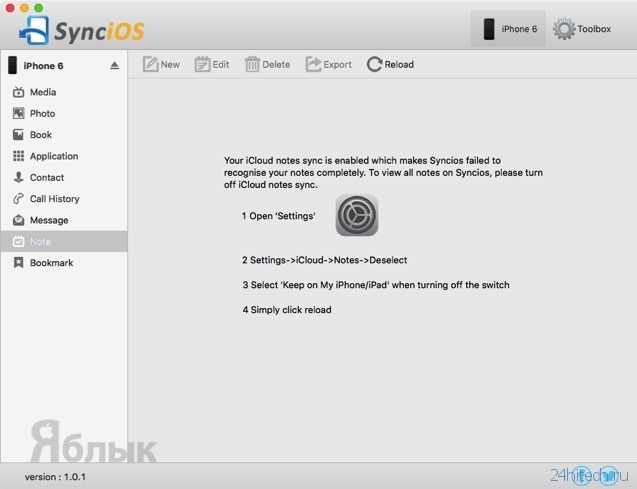Minimize window with yellow button
This screenshot has width=637, height=489.
24,8
